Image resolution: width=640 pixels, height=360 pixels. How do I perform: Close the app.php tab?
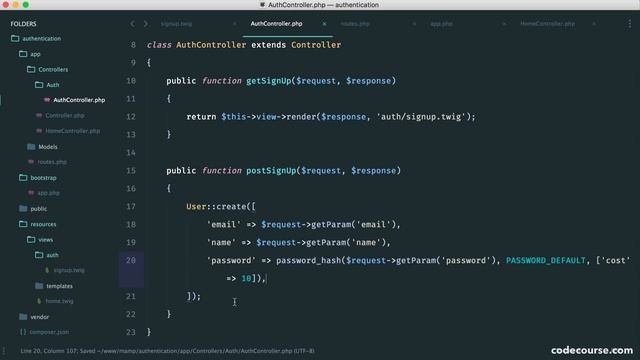pyautogui.click(x=504, y=24)
